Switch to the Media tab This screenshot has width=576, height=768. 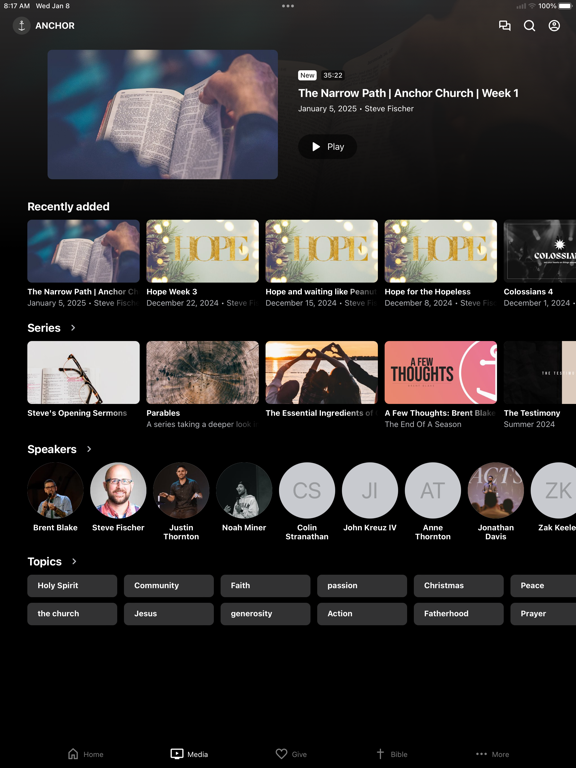click(x=189, y=754)
